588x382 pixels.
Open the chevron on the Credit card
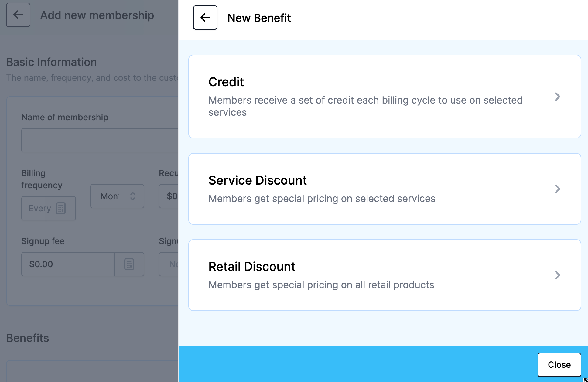557,97
